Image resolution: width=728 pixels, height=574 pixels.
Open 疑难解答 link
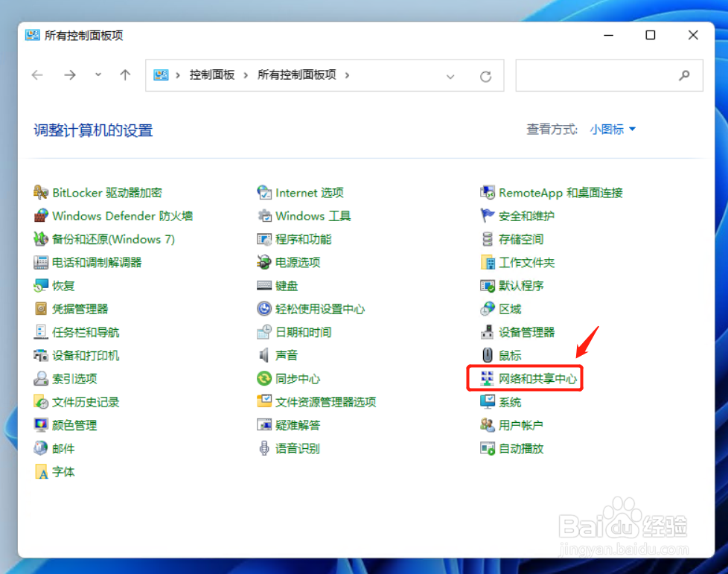click(298, 425)
